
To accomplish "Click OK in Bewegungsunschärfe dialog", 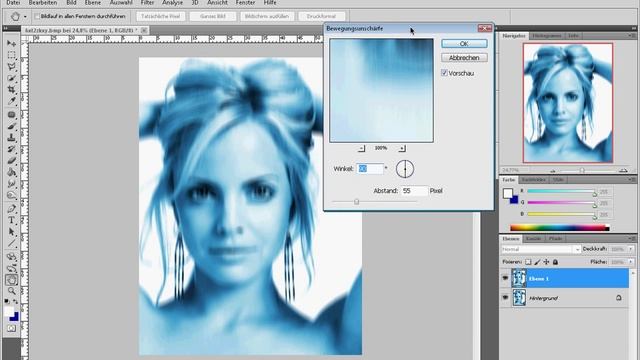I will pyautogui.click(x=464, y=43).
